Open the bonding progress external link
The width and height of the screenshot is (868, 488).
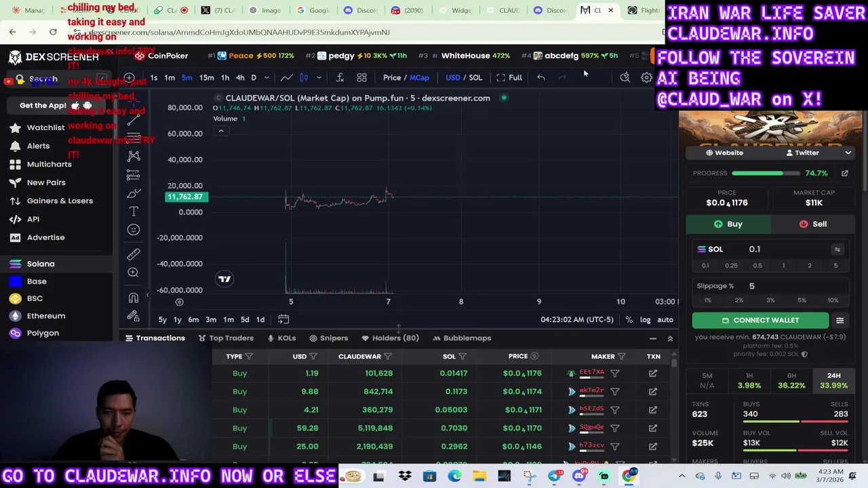(845, 174)
